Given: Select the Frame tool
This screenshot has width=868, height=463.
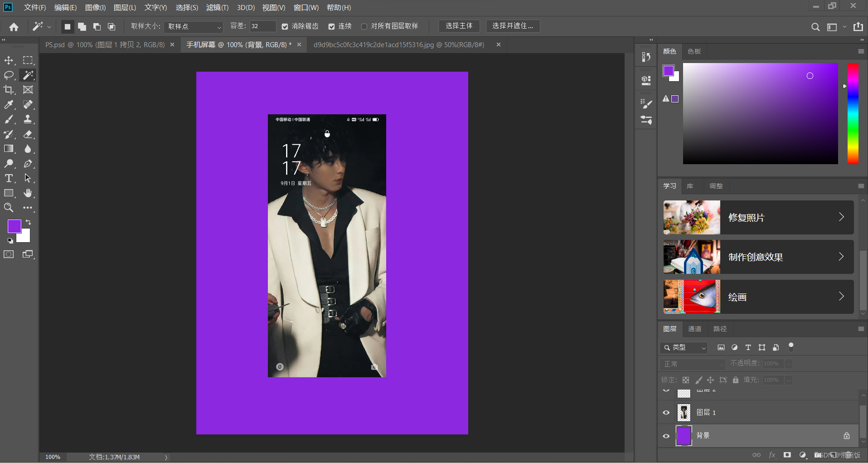Looking at the screenshot, I should (28, 90).
